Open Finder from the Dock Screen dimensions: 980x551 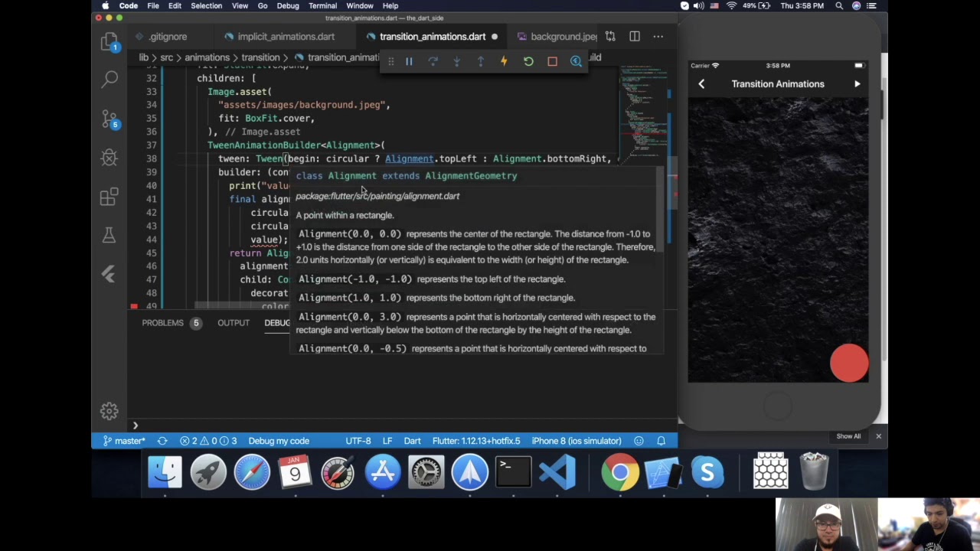pos(165,472)
